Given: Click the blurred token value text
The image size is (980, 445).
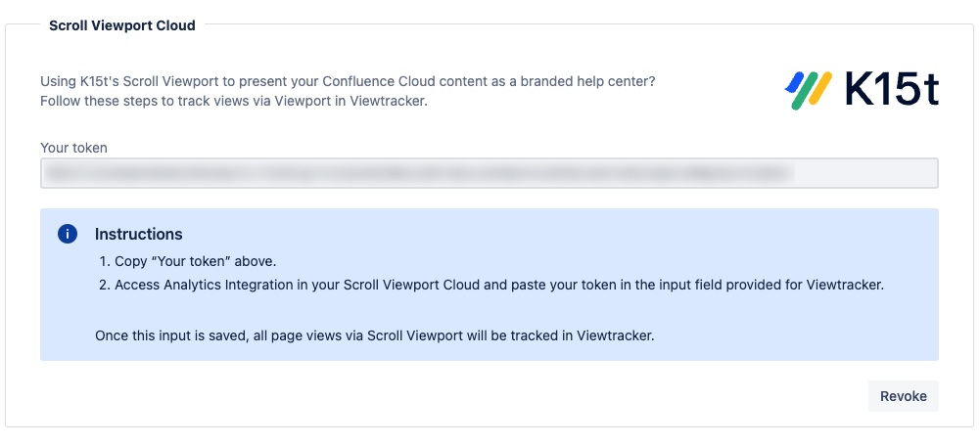Looking at the screenshot, I should click(416, 173).
